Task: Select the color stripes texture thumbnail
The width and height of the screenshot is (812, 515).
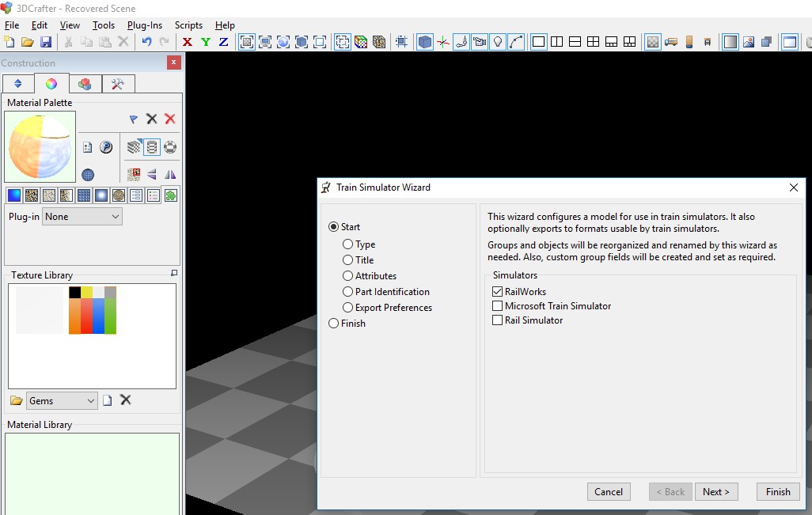Action: pos(93,310)
